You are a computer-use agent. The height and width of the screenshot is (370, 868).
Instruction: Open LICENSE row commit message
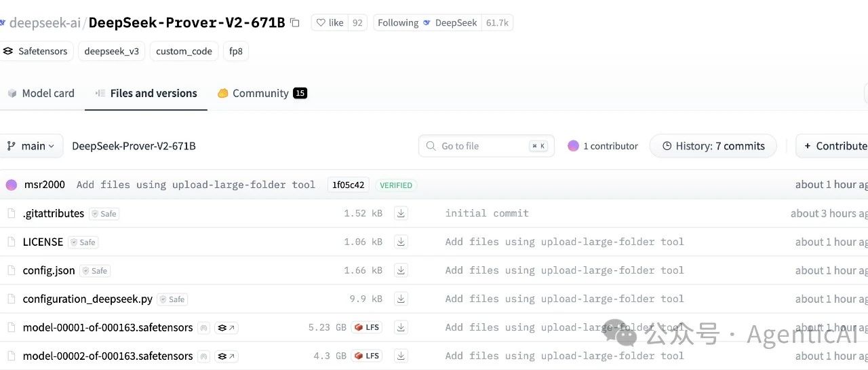565,242
